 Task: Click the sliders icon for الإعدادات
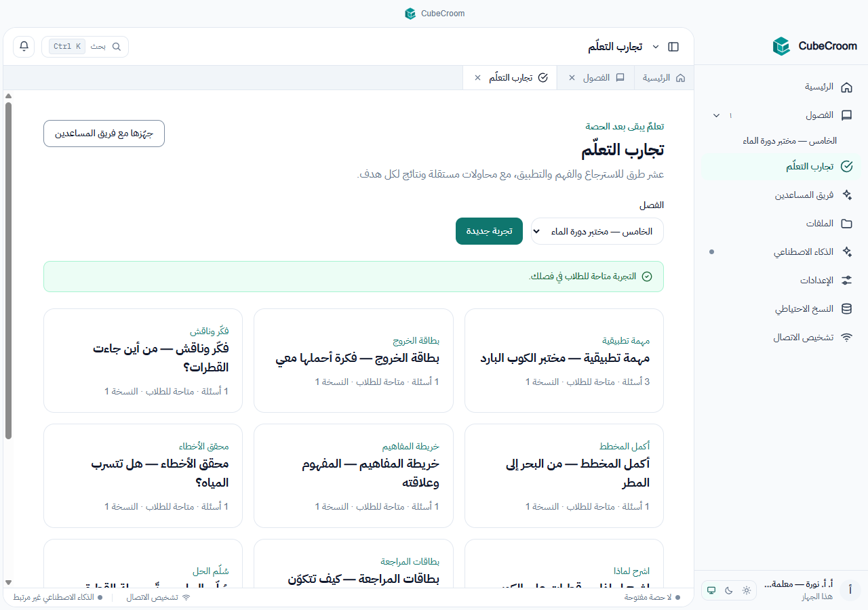tap(846, 280)
